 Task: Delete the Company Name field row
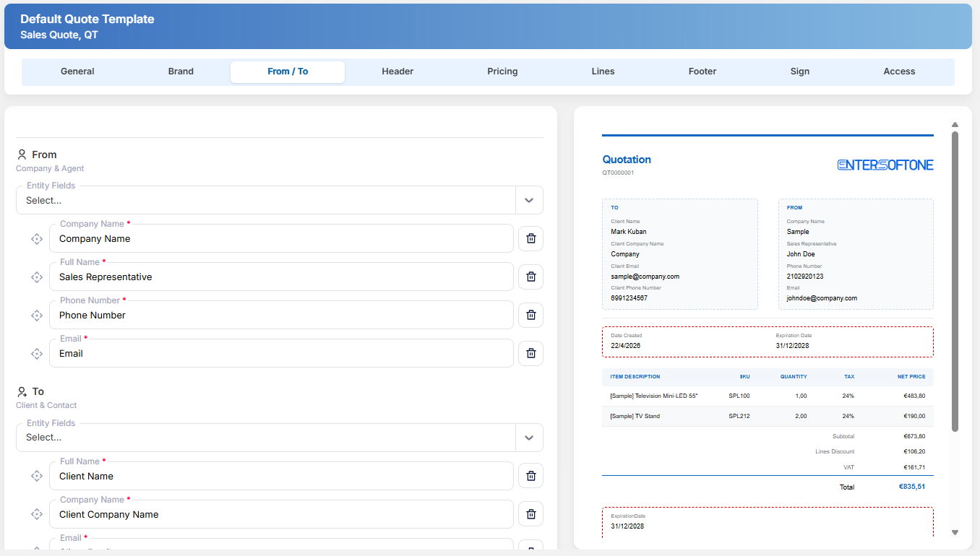(530, 238)
